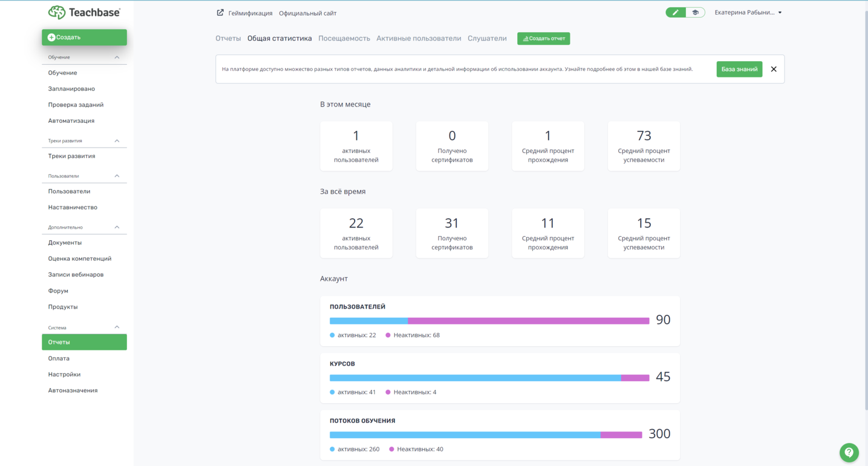Screen dimensions: 868x466
Task: Close the knowledge base info banner
Action: 774,69
